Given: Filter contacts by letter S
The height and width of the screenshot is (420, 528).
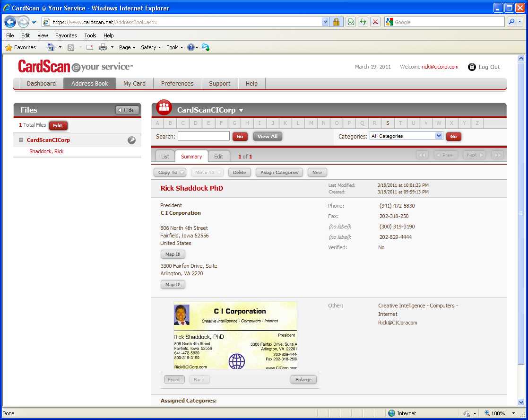Looking at the screenshot, I should tap(388, 123).
